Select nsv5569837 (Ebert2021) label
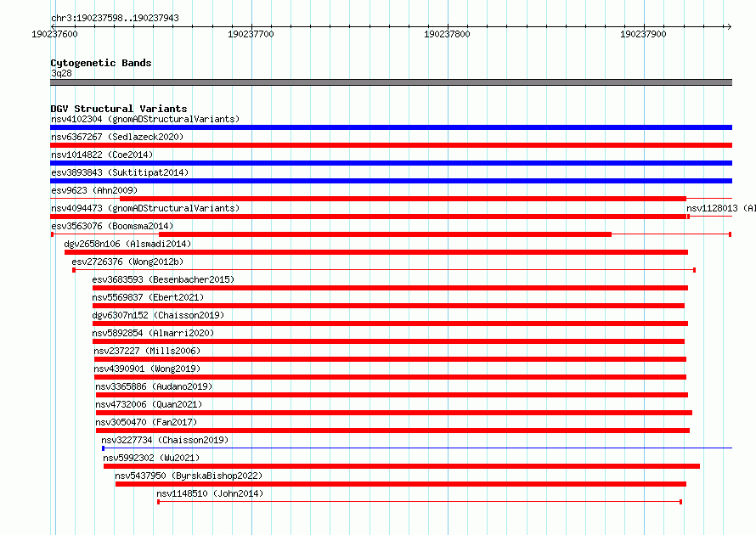This screenshot has height=535, width=756. click(x=148, y=297)
